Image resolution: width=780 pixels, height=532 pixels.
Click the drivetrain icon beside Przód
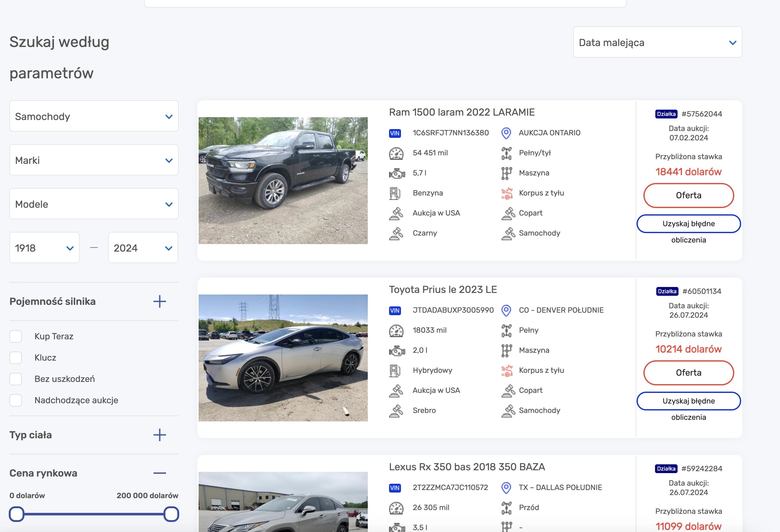tap(507, 508)
